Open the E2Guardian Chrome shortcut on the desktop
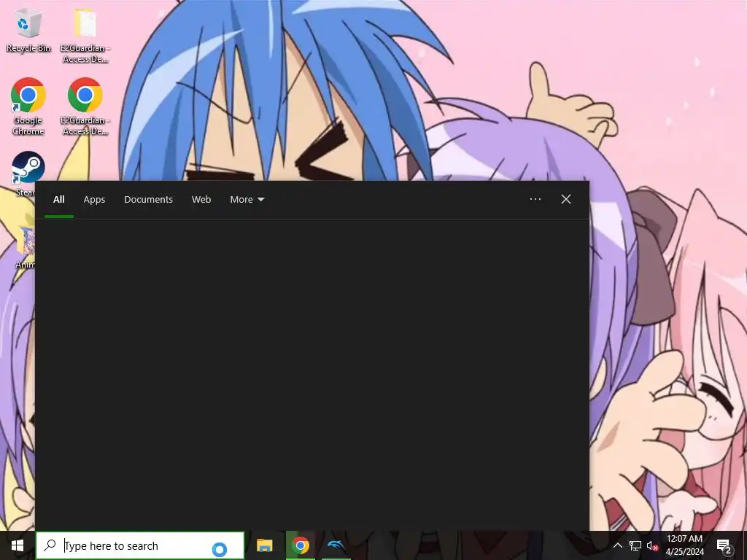This screenshot has width=747, height=560. (x=85, y=106)
